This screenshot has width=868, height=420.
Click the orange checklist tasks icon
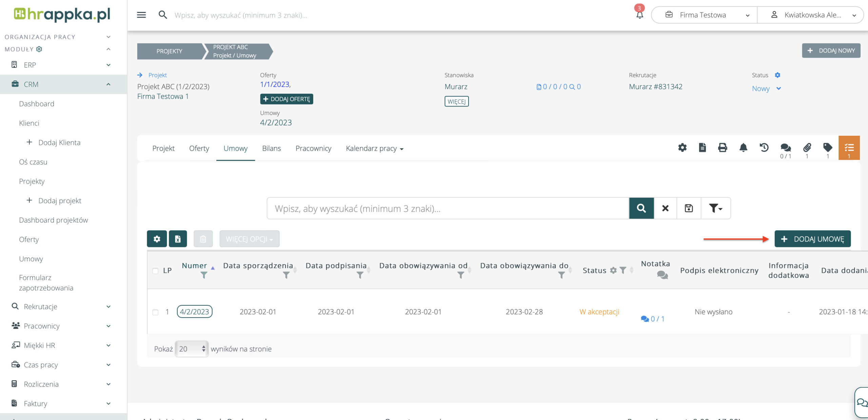pos(849,148)
